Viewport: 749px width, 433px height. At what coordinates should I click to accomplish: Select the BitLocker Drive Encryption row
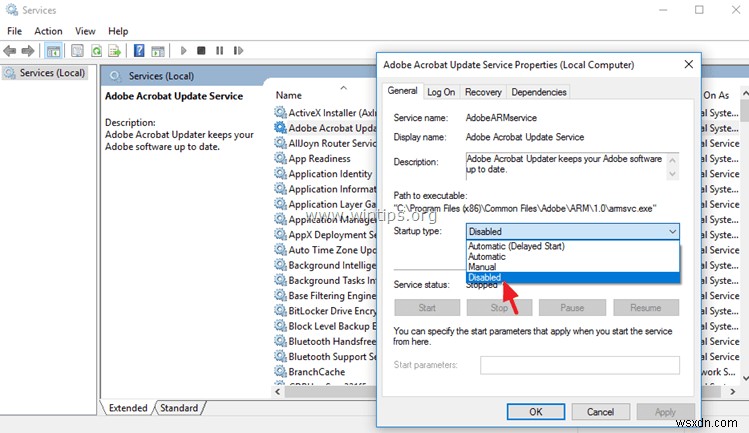click(325, 311)
